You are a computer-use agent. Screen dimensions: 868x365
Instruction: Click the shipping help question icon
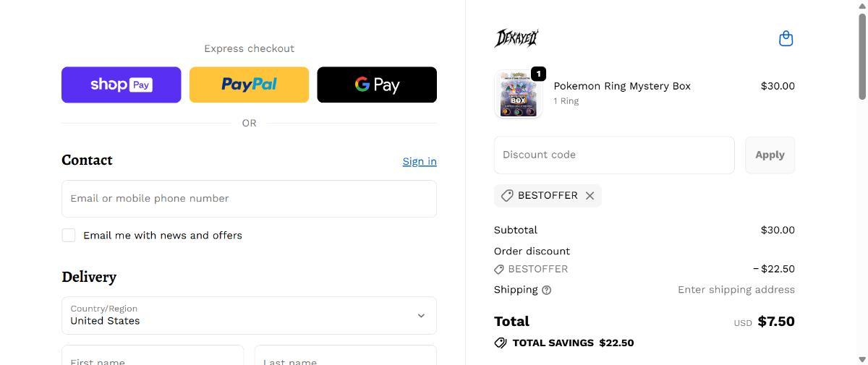coord(547,290)
